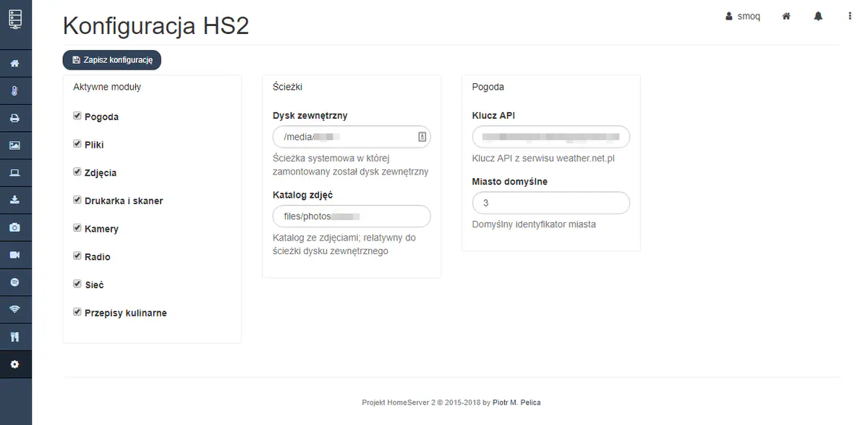Viewport: 868px width, 425px height.
Task: Toggle the Drukarka i skaner checkbox
Action: coord(77,200)
